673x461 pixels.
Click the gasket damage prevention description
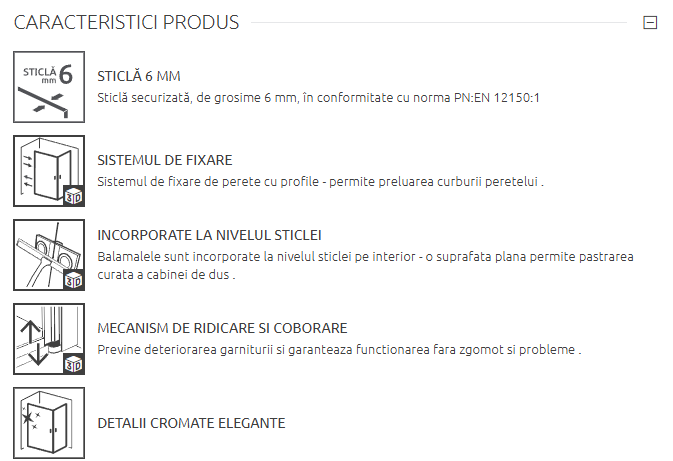[339, 350]
